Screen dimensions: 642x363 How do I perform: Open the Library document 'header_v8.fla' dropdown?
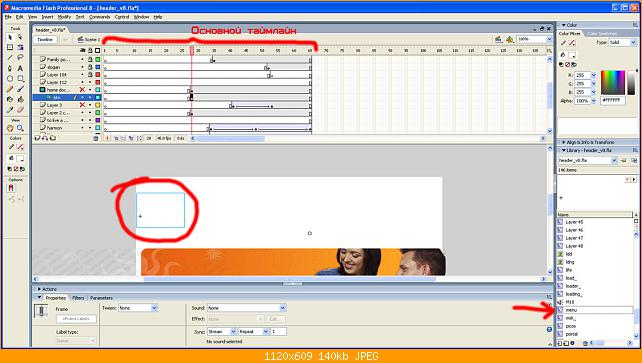[614, 161]
